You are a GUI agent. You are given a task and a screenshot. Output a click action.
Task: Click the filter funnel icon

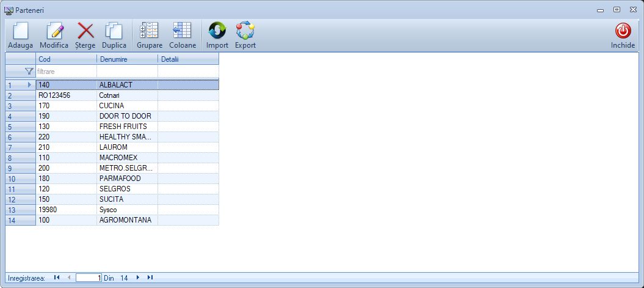coord(29,72)
